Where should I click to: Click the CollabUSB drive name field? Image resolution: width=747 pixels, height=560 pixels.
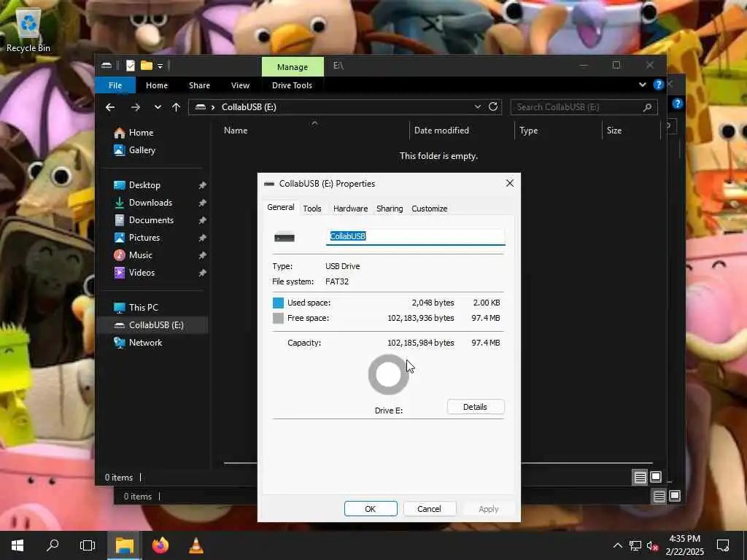point(415,237)
